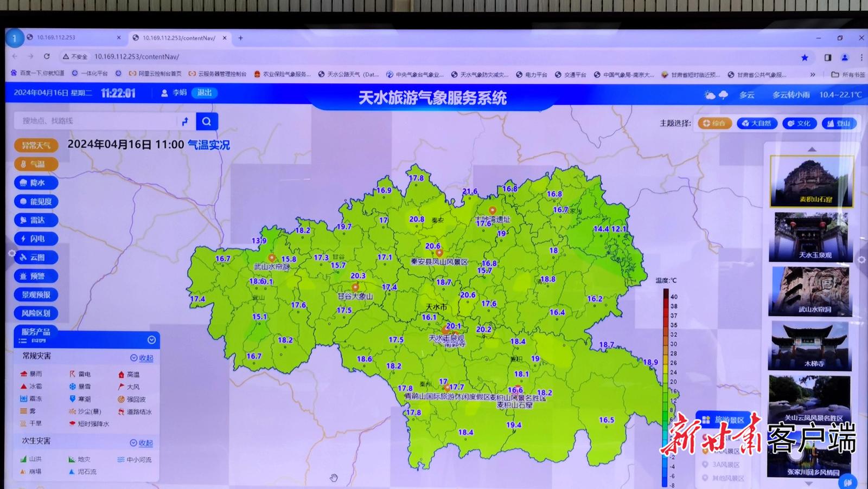868x489 pixels.
Task: Collapse 常规灾害 section via 收起
Action: pyautogui.click(x=142, y=358)
